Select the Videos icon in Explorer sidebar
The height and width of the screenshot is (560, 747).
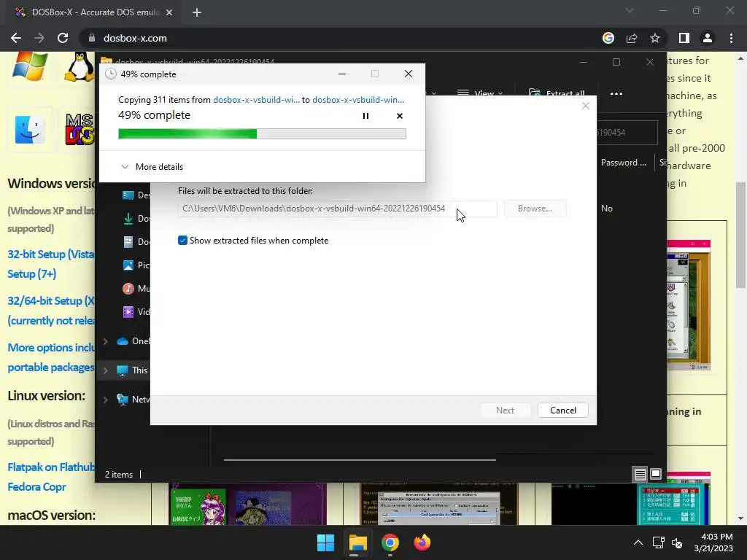pyautogui.click(x=128, y=312)
